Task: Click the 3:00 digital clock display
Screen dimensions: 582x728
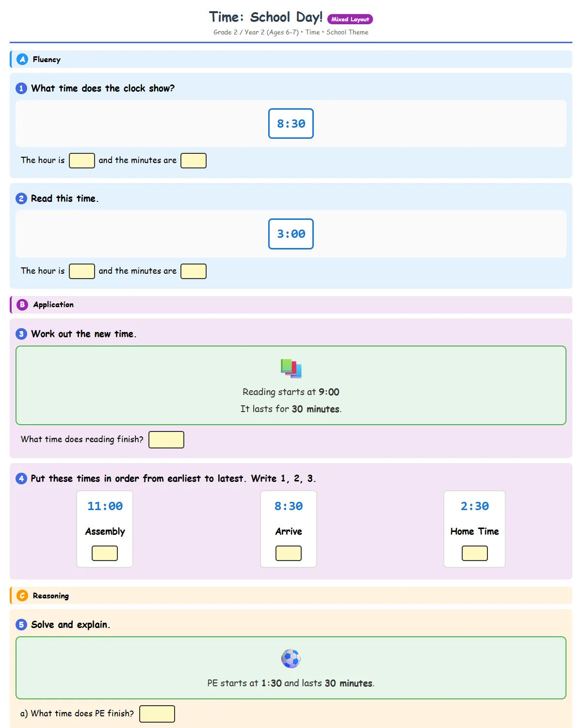Action: point(291,234)
